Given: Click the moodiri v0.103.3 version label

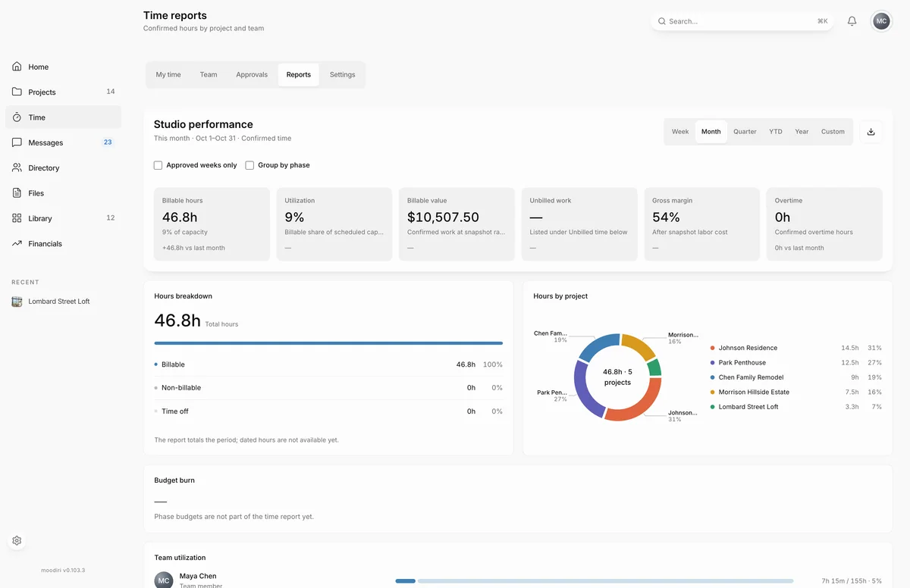Looking at the screenshot, I should 63,571.
